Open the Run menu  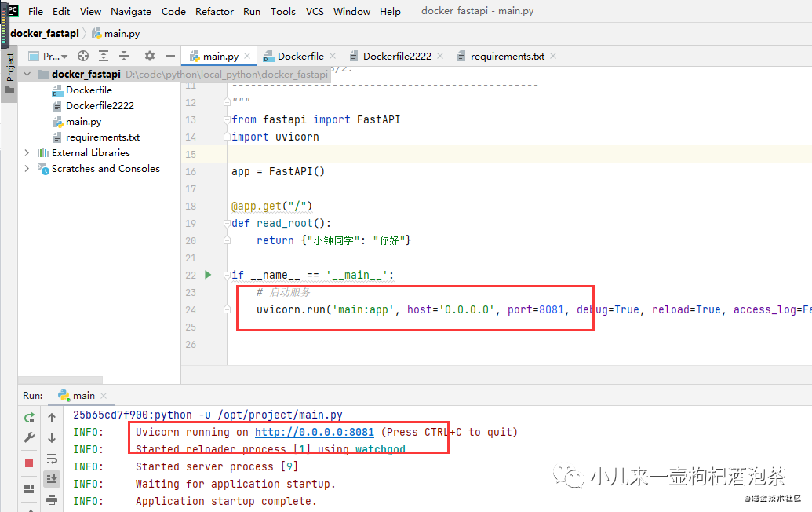click(252, 12)
